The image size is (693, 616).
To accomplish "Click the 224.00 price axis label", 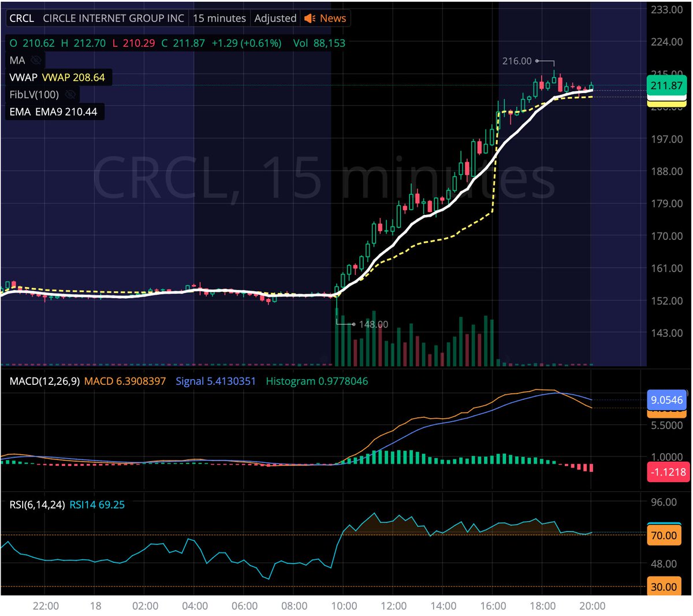I will pyautogui.click(x=666, y=42).
